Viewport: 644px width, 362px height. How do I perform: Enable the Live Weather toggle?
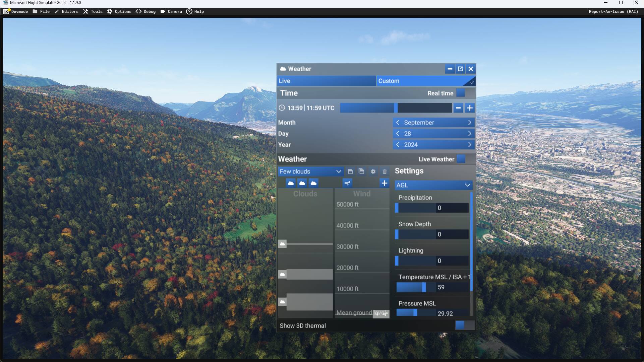(x=465, y=159)
